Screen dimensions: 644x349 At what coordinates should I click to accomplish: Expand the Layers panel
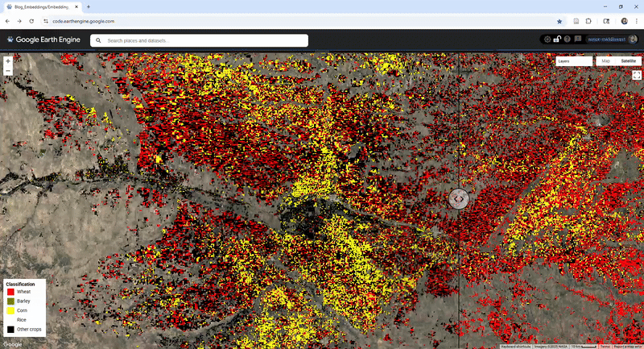[573, 61]
